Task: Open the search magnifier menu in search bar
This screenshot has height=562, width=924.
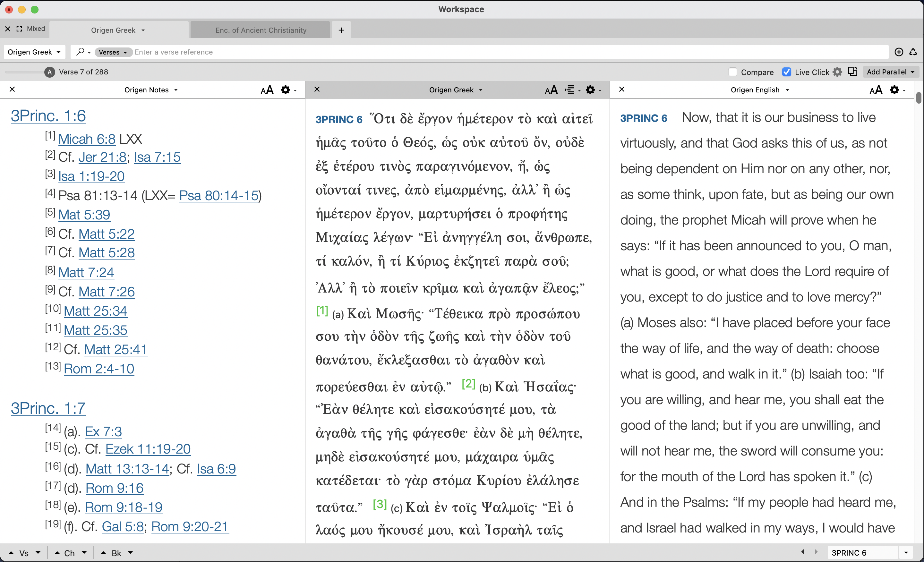Action: pos(82,52)
